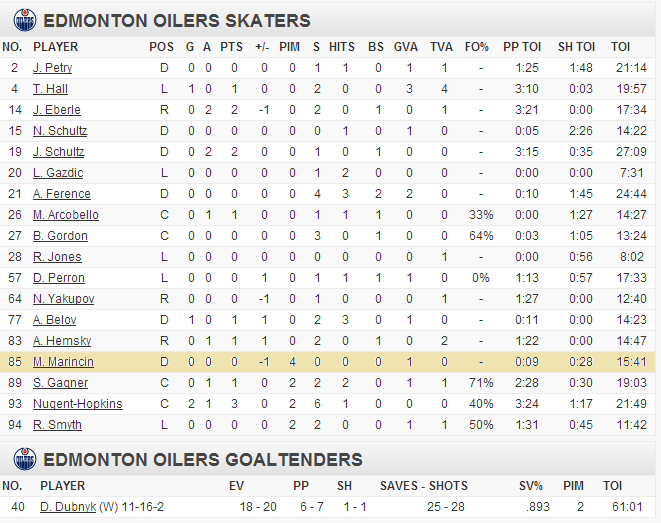Open D. Dubnyk goaltender link

[x=68, y=507]
